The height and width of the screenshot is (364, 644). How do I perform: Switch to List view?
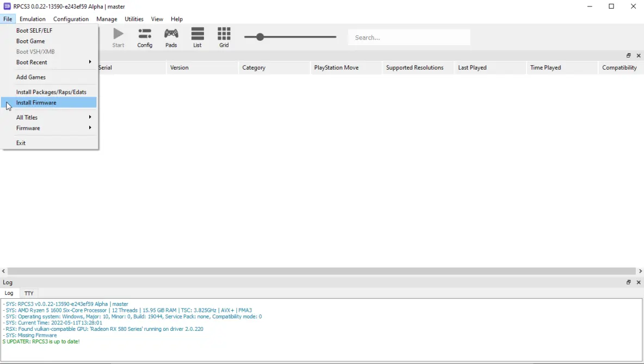[197, 37]
